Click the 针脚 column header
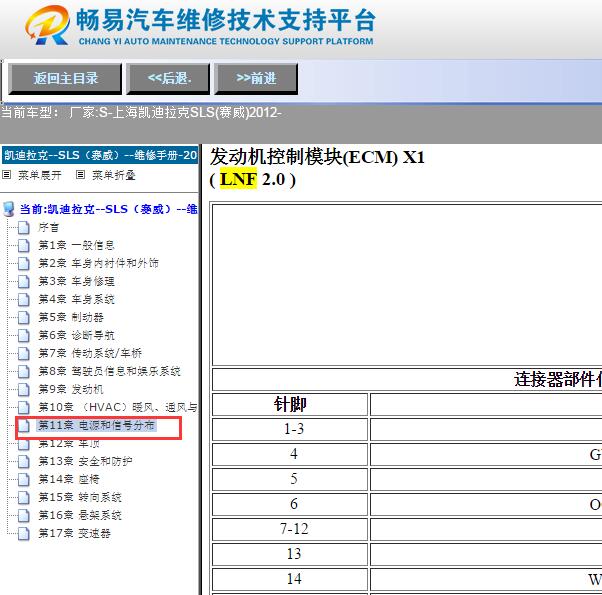The image size is (602, 595). click(290, 404)
